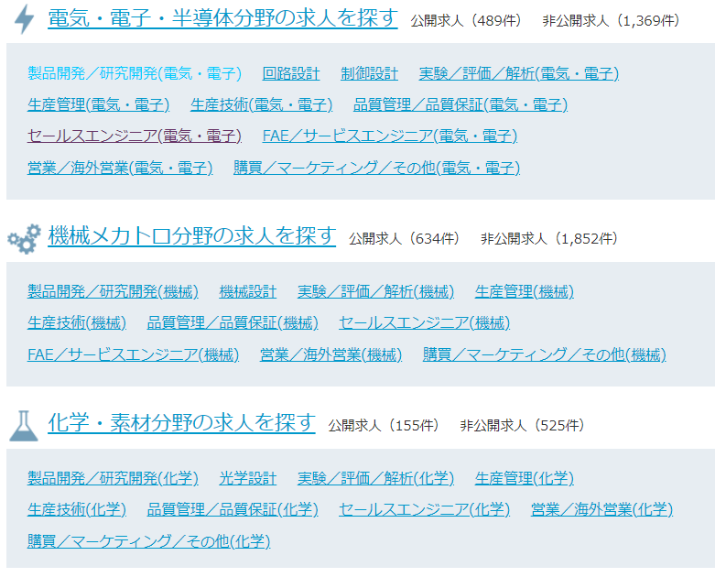Open 機械メカトロ分野の求人を探す heading link
This screenshot has height=588, width=726.
tap(191, 236)
